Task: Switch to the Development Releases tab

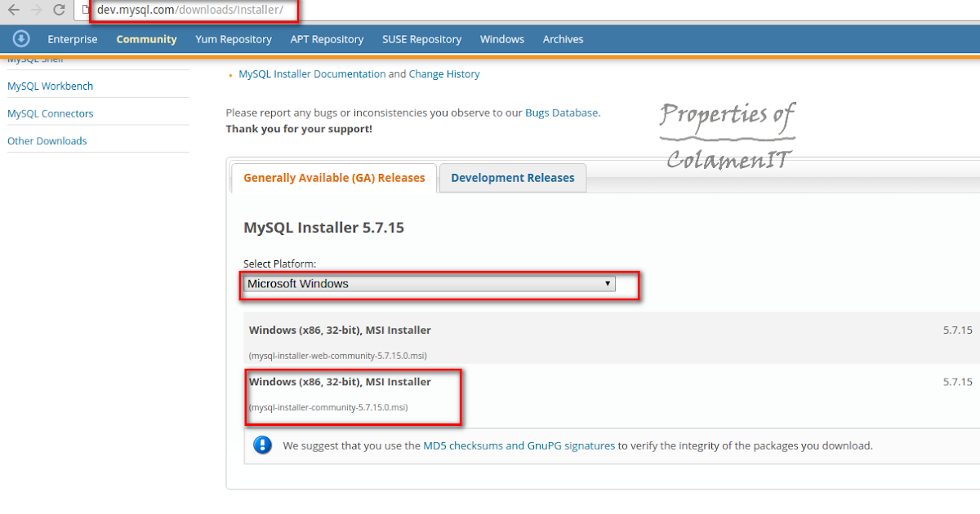Action: click(x=512, y=177)
